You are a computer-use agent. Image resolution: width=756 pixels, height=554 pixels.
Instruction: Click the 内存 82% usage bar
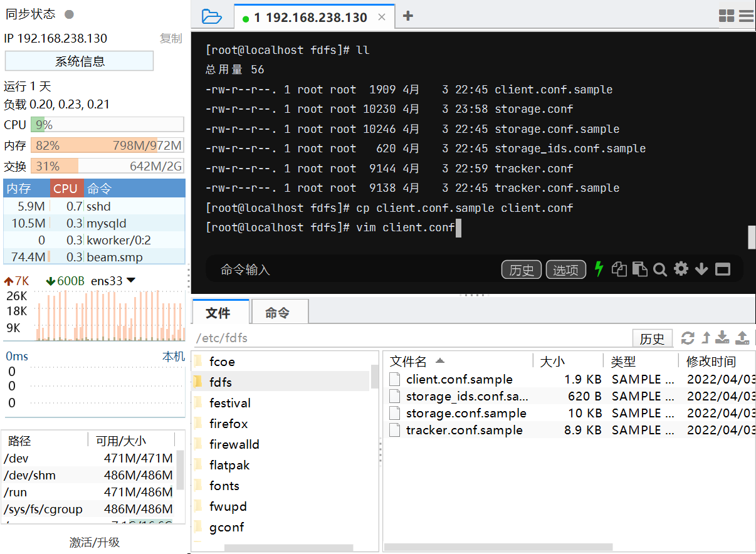pos(107,145)
